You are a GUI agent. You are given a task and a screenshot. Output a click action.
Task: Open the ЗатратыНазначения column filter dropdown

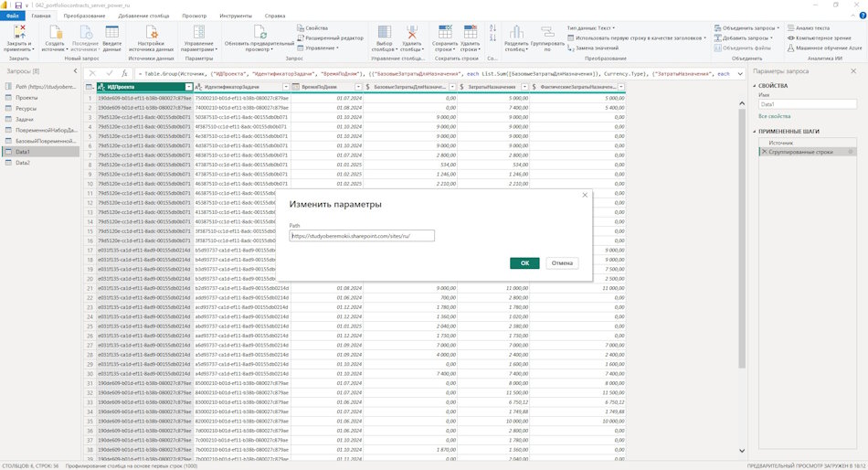pyautogui.click(x=524, y=87)
